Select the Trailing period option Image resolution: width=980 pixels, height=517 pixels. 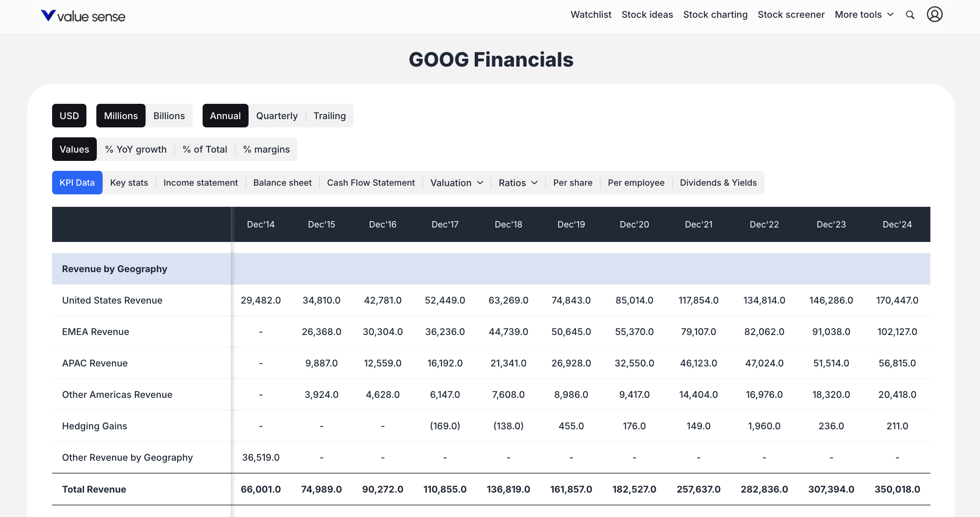329,116
